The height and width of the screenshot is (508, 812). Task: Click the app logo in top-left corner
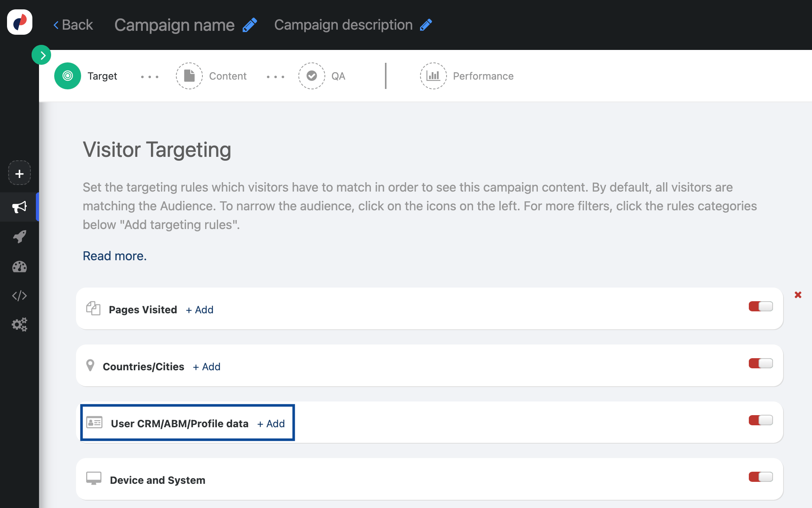[x=20, y=22]
